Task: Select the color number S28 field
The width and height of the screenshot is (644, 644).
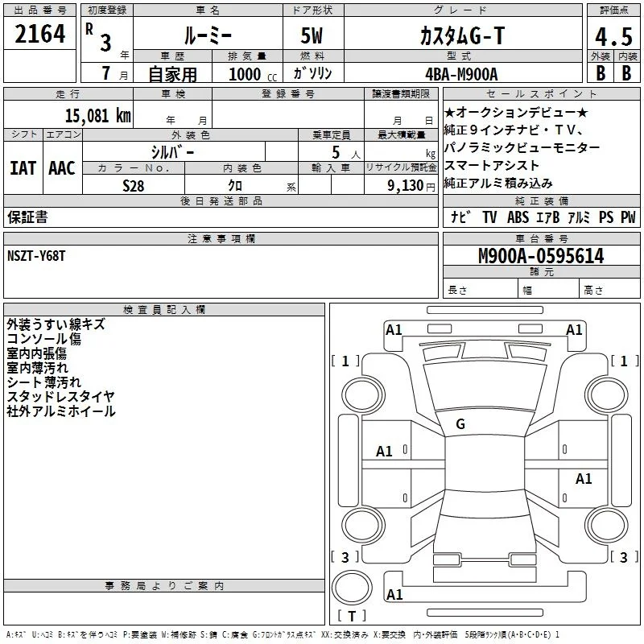Action: tap(134, 186)
